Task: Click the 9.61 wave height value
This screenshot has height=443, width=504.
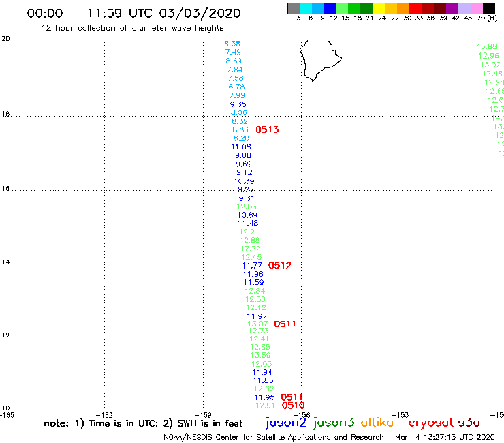Action: coord(247,198)
